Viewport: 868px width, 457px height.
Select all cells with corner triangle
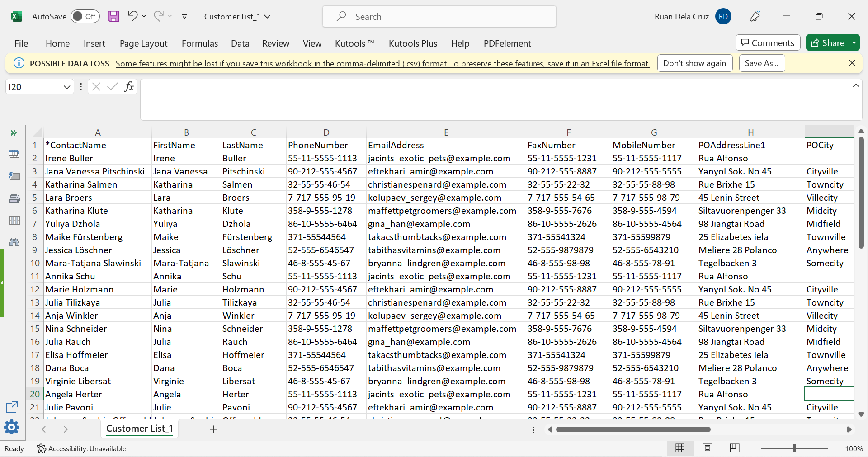click(x=38, y=132)
